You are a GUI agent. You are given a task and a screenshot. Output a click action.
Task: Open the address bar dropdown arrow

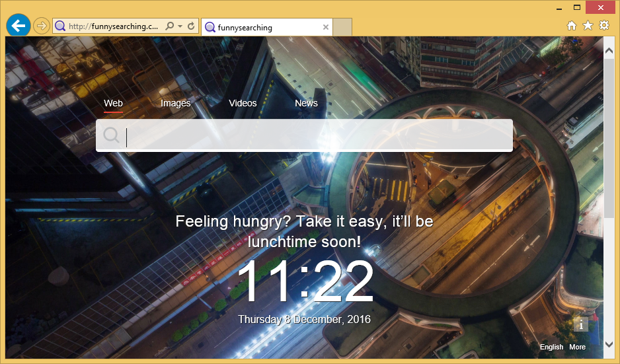coord(180,26)
